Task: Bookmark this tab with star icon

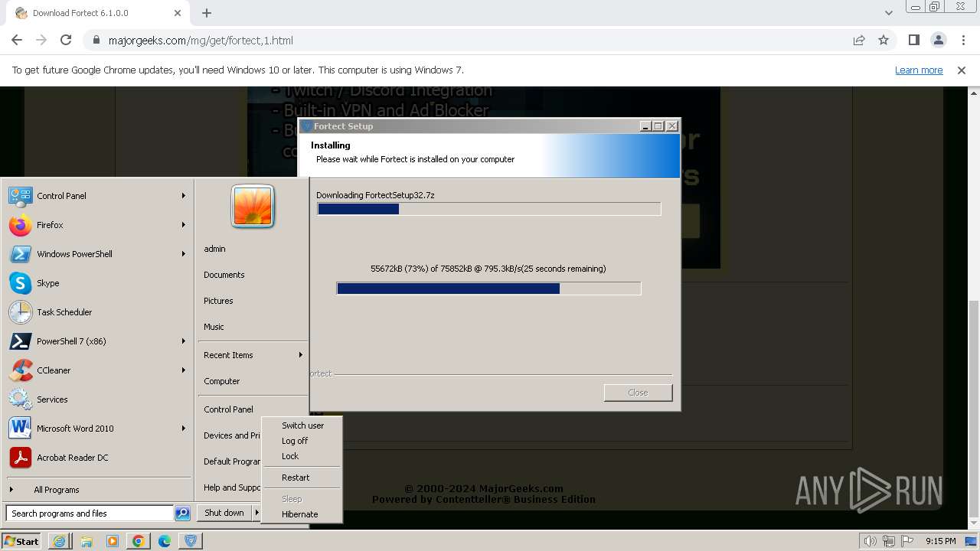Action: click(x=884, y=40)
